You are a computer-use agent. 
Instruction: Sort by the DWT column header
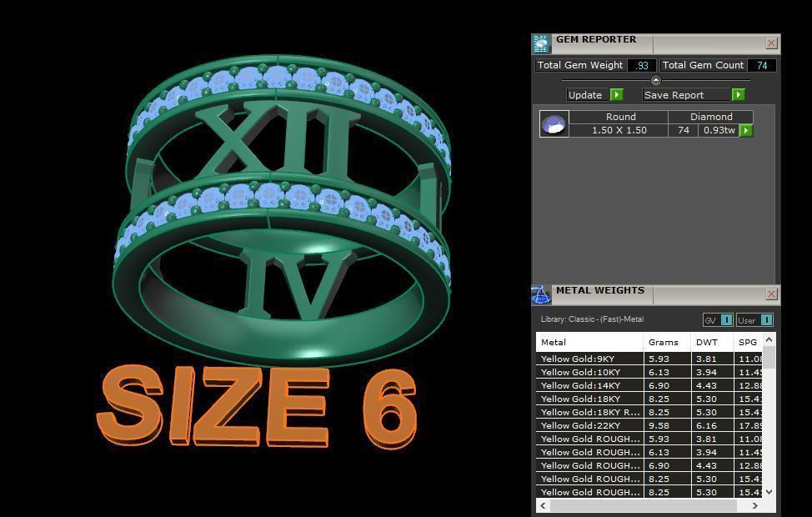[712, 342]
